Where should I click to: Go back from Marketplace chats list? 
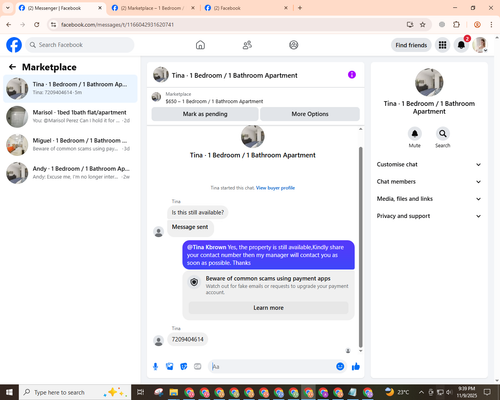click(12, 67)
